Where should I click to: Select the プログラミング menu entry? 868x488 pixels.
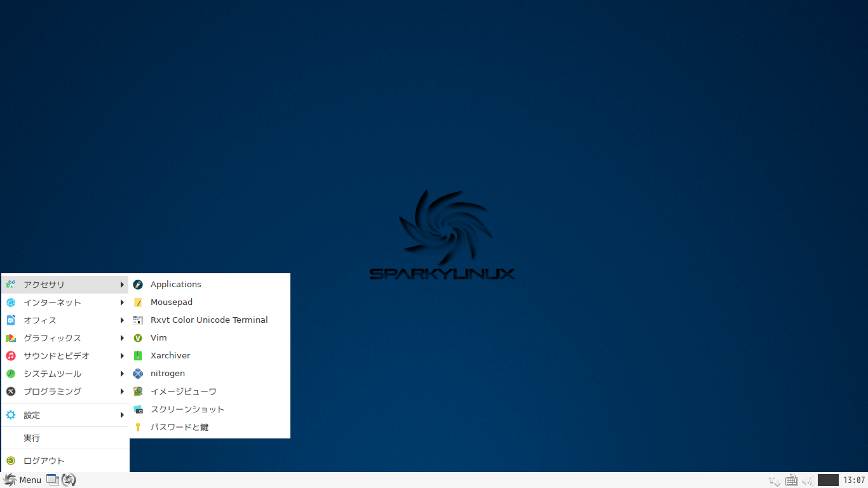65,391
